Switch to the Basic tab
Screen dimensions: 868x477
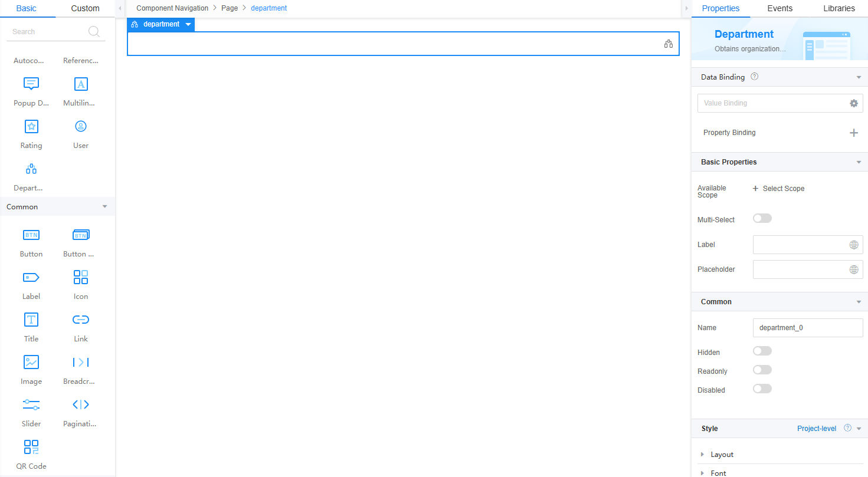[26, 8]
